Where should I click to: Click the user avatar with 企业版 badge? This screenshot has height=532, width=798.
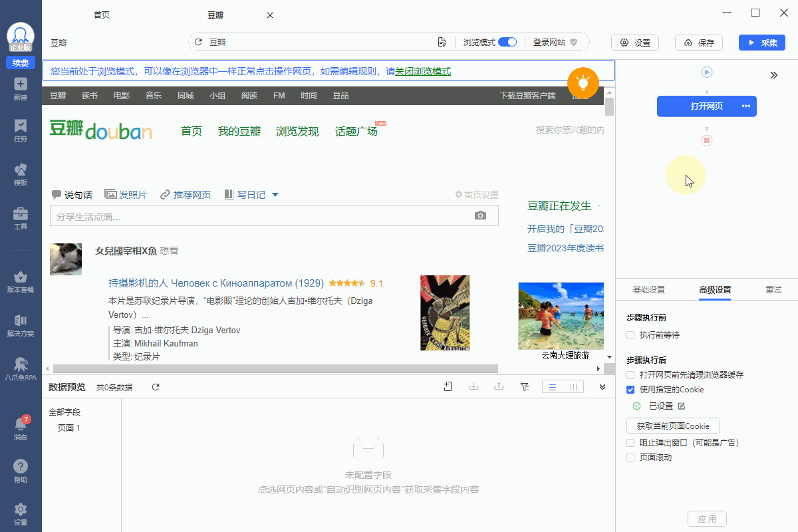[21, 38]
